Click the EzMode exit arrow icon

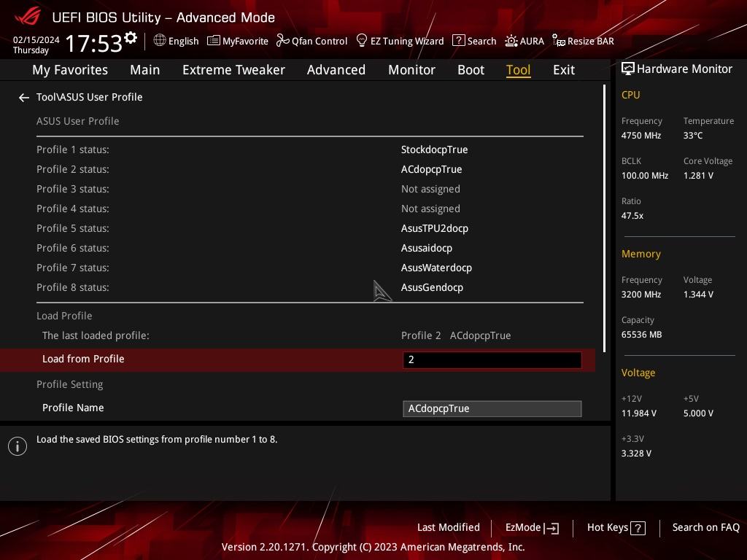551,528
